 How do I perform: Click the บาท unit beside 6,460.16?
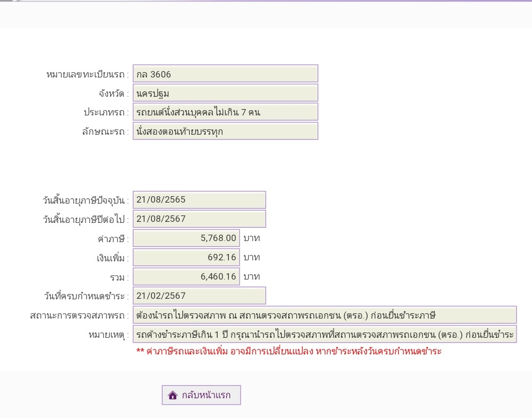(x=252, y=276)
